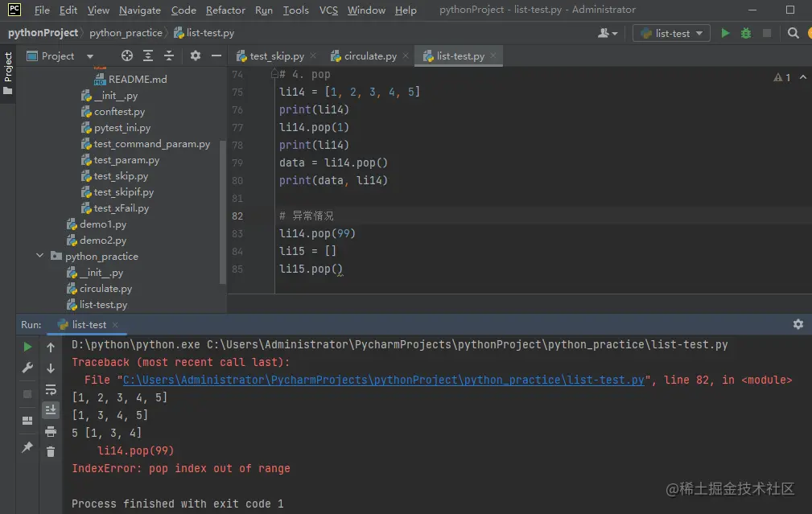Click the up arrow in Run panel
Viewport: 812px width, 514px height.
tap(51, 347)
